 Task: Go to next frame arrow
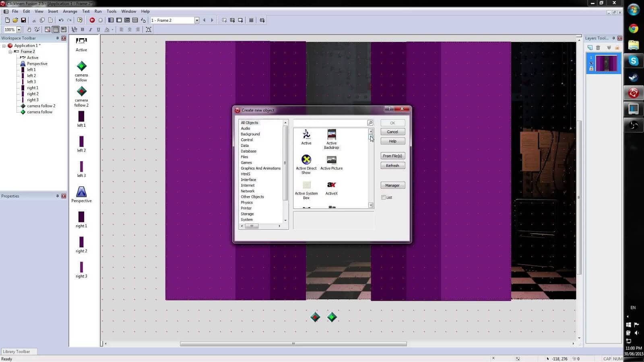[x=212, y=20]
